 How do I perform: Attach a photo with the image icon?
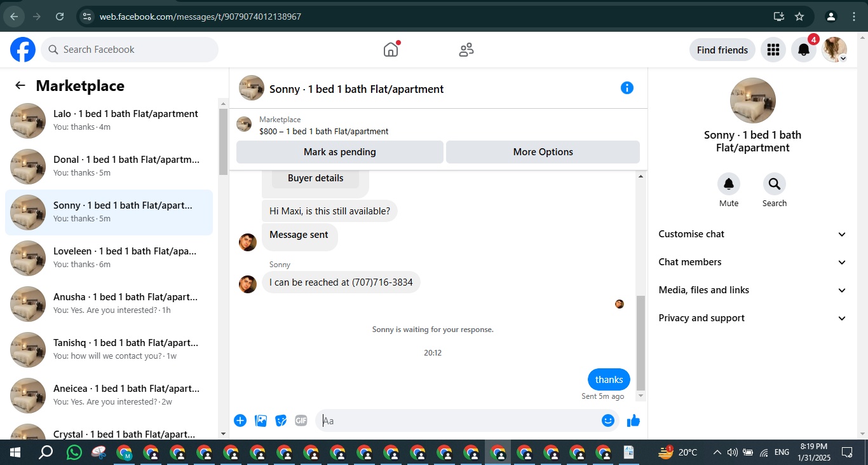(x=261, y=420)
